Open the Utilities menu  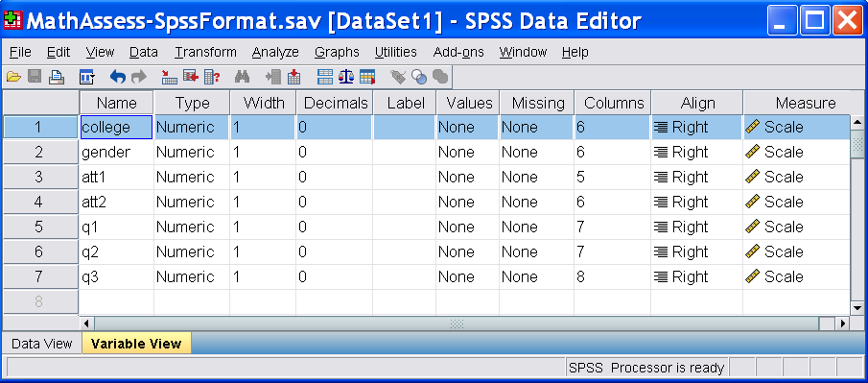coord(396,52)
